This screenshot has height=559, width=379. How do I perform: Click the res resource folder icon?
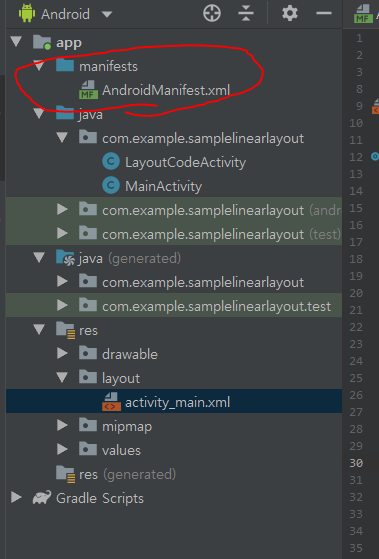click(x=66, y=330)
